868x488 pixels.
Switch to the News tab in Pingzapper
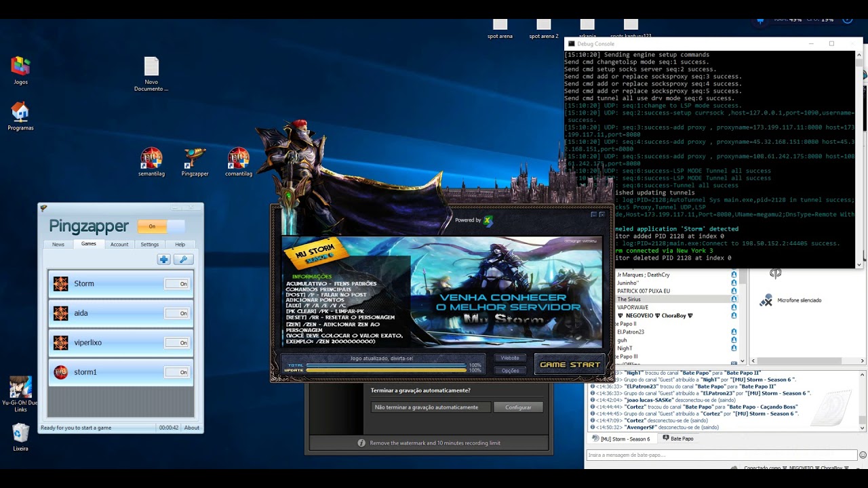(x=58, y=244)
